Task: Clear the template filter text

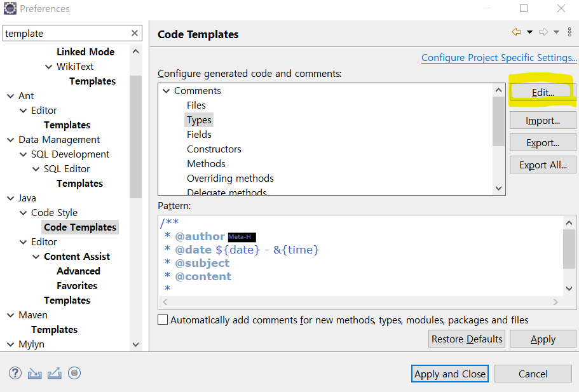Action: tap(135, 33)
